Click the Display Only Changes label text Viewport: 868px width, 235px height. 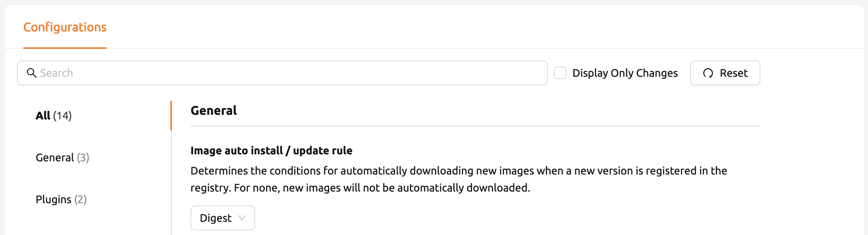coord(625,73)
